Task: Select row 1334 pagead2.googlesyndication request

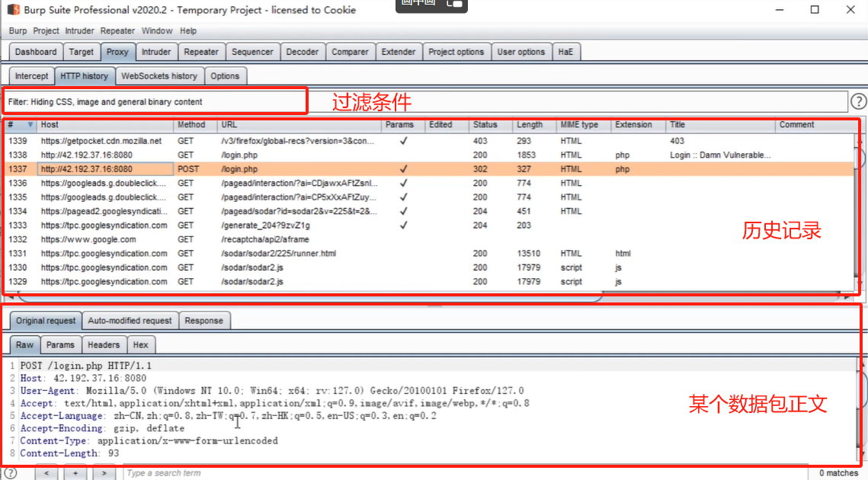Action: pos(429,212)
